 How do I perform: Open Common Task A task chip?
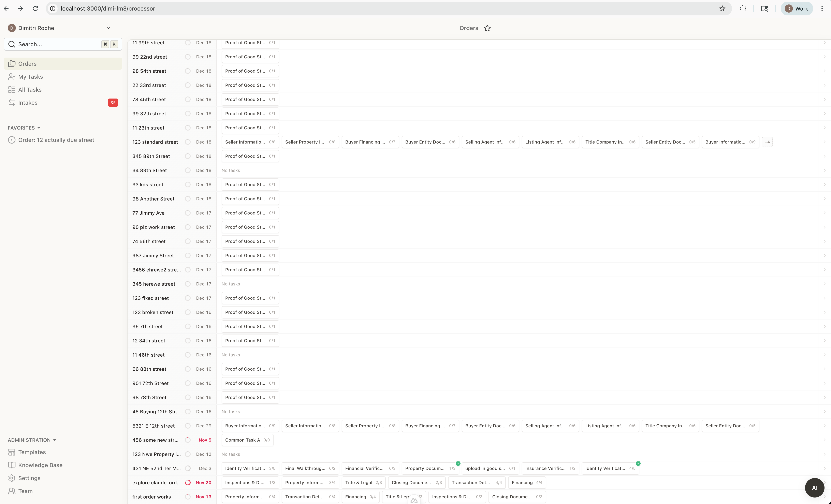pyautogui.click(x=247, y=440)
